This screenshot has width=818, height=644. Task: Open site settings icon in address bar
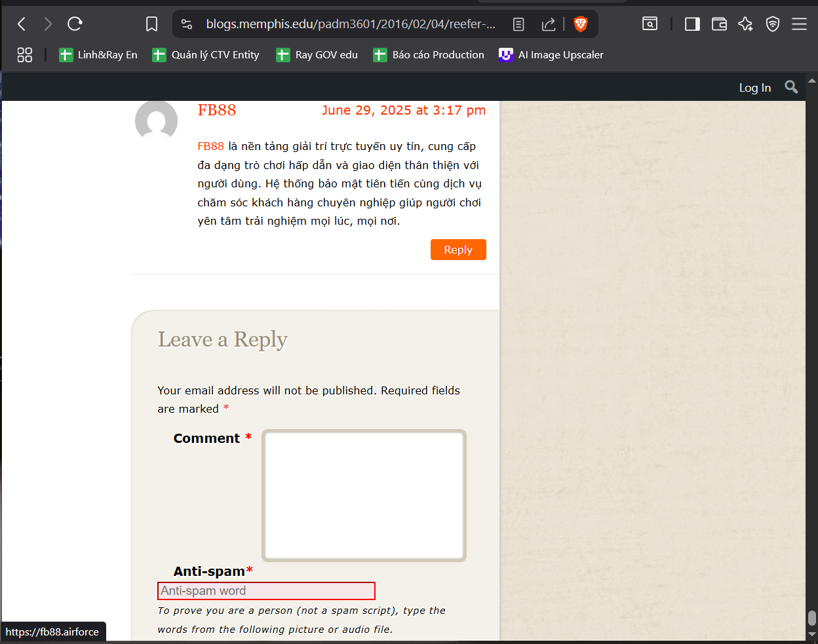click(187, 24)
